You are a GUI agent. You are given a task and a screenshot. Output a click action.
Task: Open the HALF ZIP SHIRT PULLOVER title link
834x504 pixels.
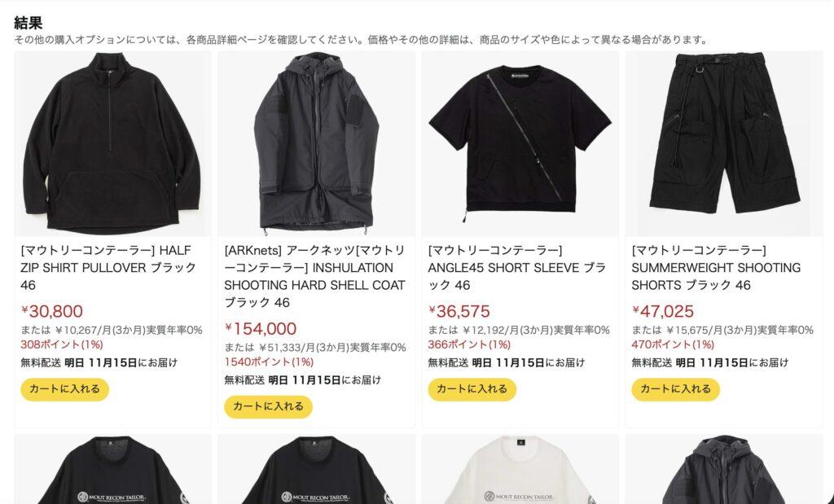[108, 267]
